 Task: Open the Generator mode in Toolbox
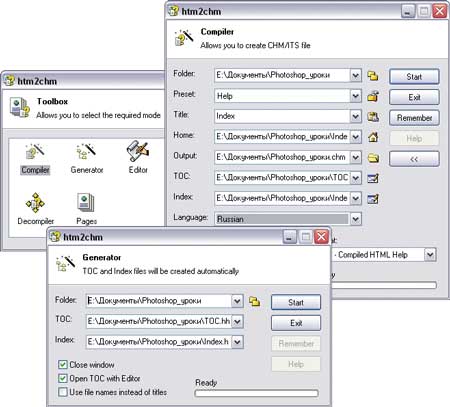[x=87, y=159]
